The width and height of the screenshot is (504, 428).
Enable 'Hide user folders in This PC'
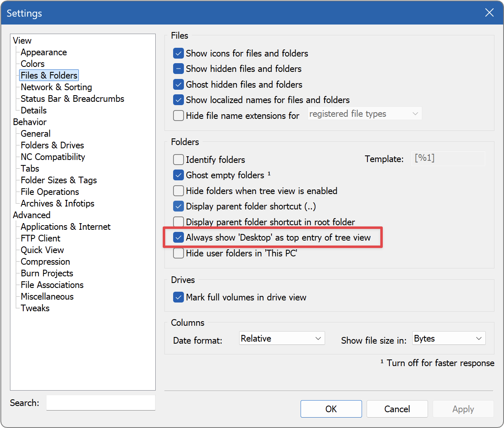[179, 253]
